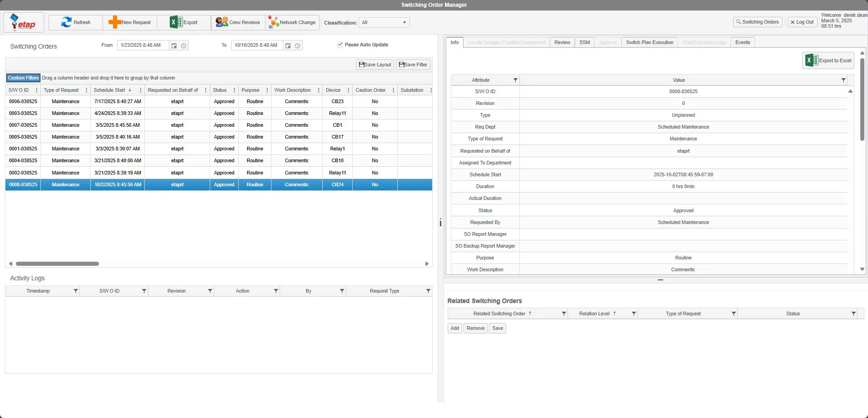Export info to Excel
The image size is (868, 418).
click(x=829, y=60)
